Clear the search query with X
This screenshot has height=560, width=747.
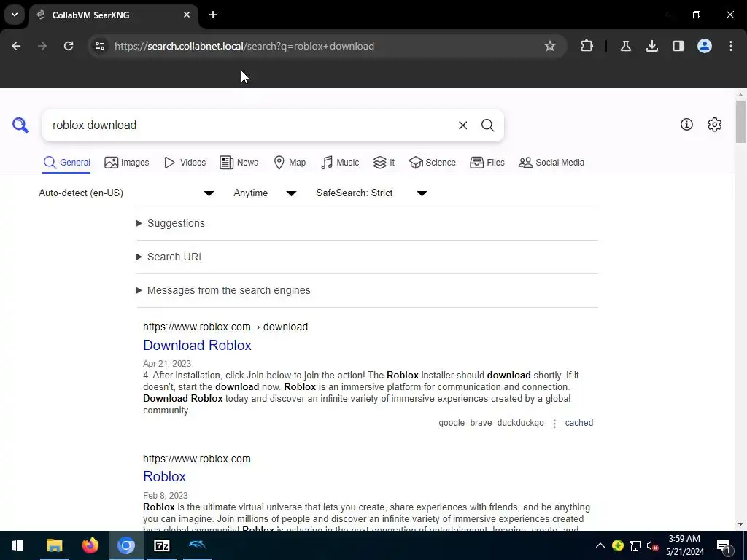tap(462, 125)
